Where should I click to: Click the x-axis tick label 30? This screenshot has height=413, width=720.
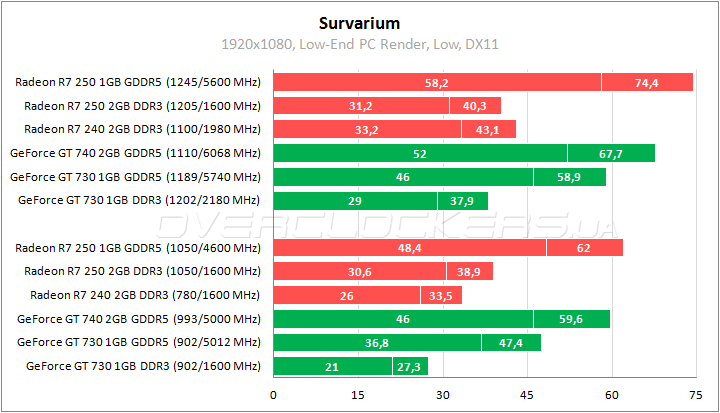point(443,395)
